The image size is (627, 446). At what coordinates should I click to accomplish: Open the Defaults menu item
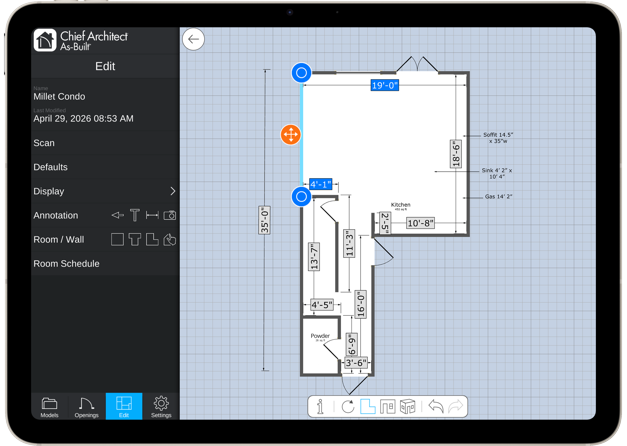pos(105,167)
